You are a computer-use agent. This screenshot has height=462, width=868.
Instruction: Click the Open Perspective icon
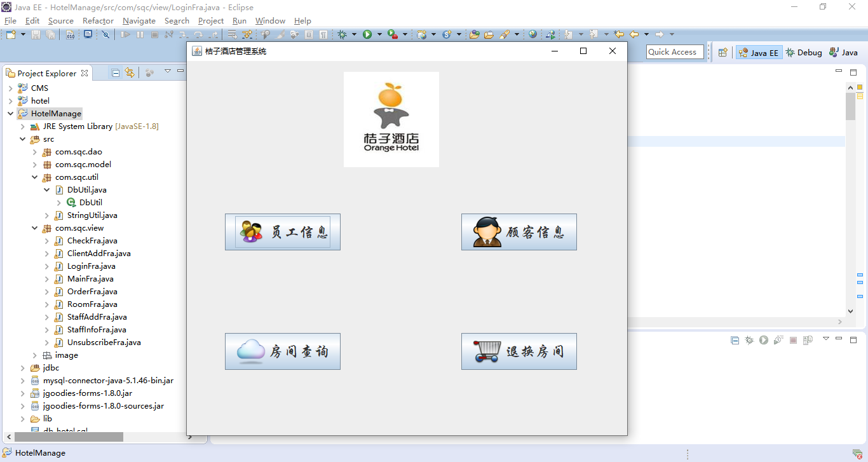[x=723, y=53]
